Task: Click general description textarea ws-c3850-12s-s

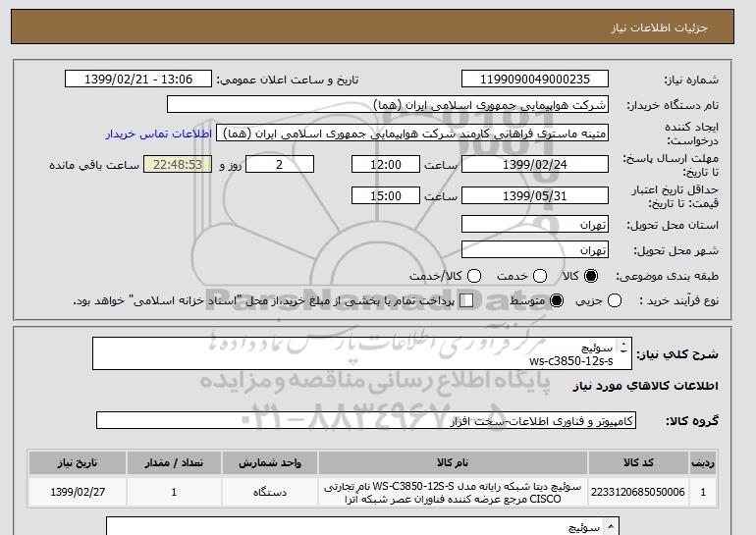Action: pos(362,353)
